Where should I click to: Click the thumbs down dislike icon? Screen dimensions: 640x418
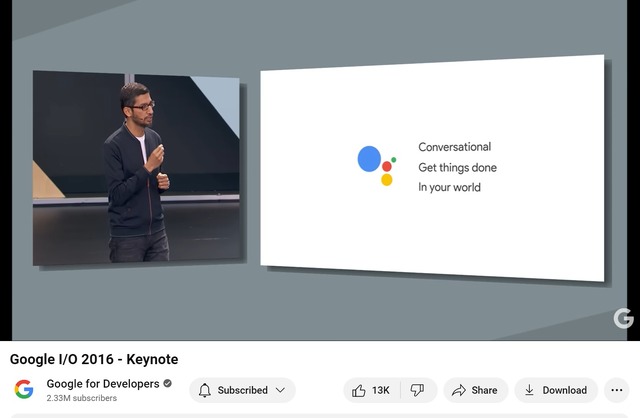tap(418, 390)
